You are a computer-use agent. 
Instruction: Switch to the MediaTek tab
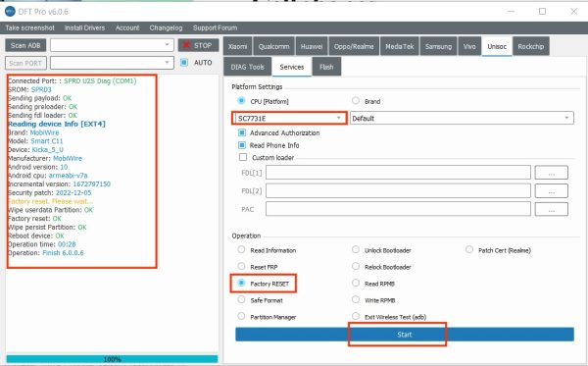[x=400, y=46]
